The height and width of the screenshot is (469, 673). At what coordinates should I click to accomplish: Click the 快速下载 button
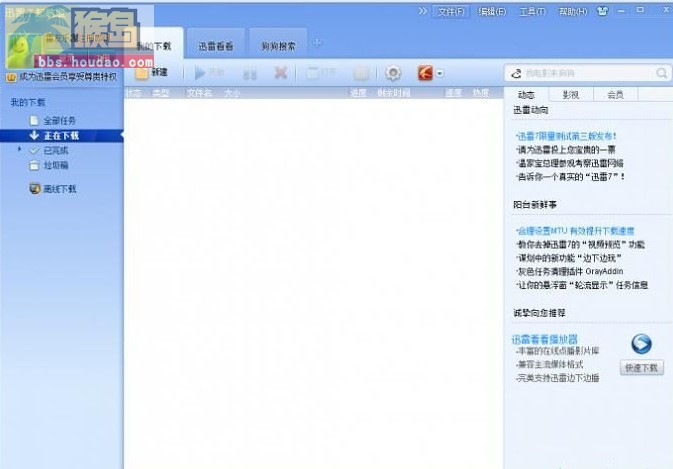coord(642,368)
